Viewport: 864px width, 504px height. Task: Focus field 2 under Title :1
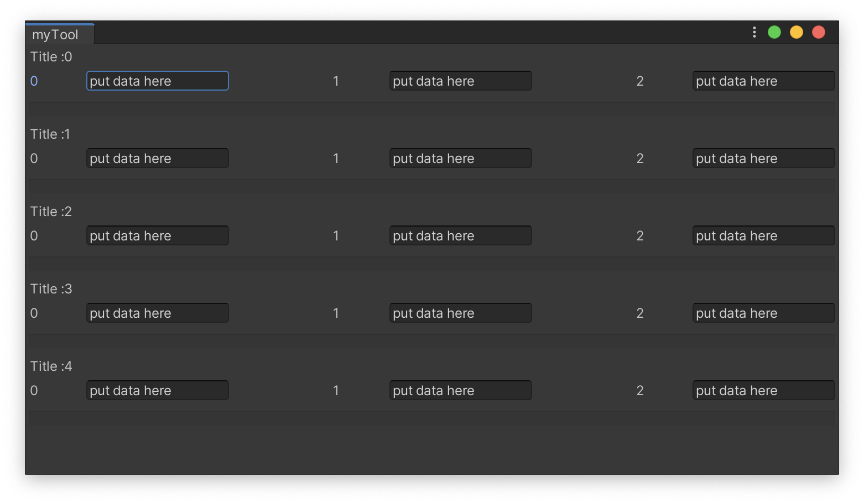[x=764, y=158]
